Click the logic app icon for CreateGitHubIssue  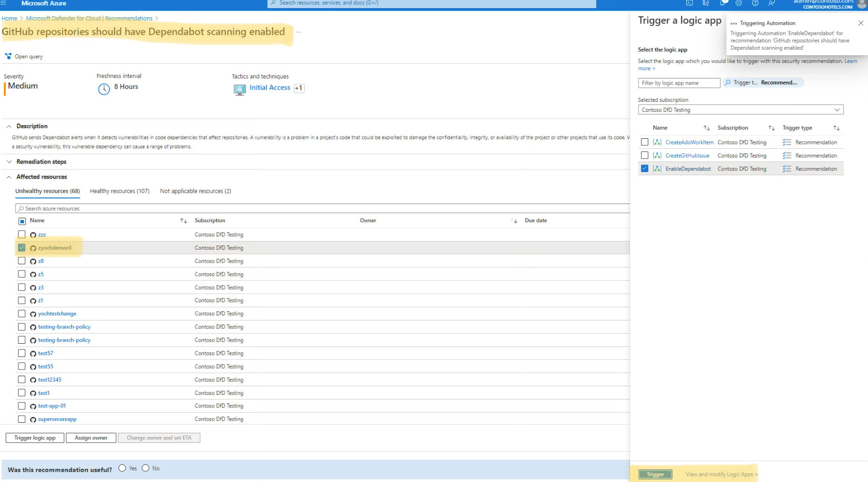[657, 155]
